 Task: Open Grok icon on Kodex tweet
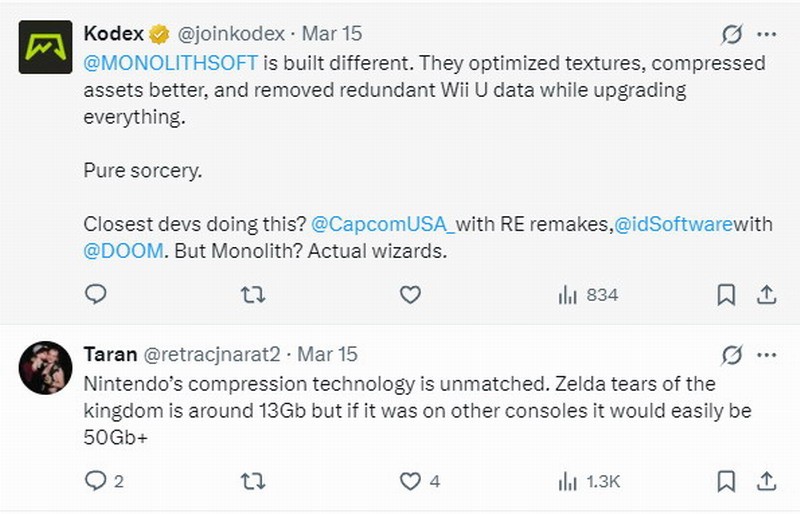click(x=732, y=35)
